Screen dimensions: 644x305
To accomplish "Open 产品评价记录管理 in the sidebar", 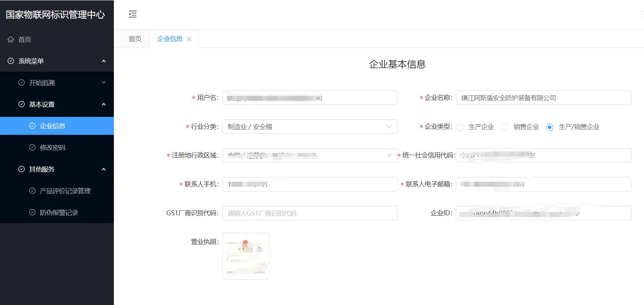I will point(57,191).
